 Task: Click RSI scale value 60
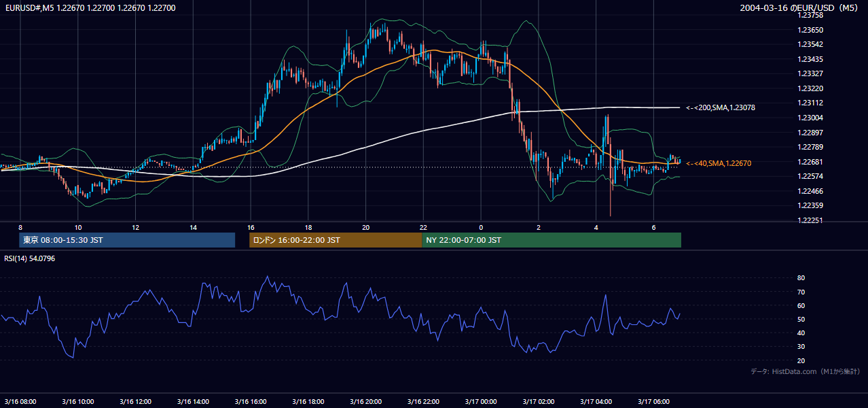[801, 305]
